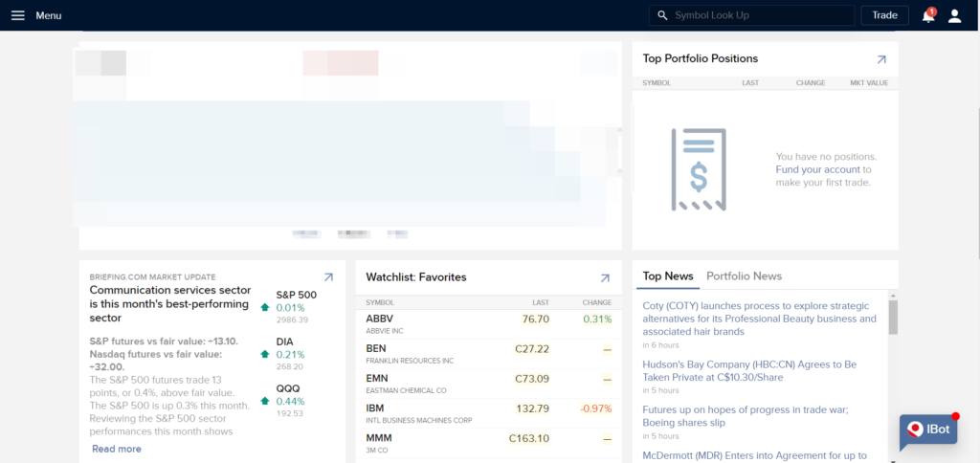The width and height of the screenshot is (980, 463).
Task: Expand Top Portfolio Positions with arrow icon
Action: pos(881,59)
